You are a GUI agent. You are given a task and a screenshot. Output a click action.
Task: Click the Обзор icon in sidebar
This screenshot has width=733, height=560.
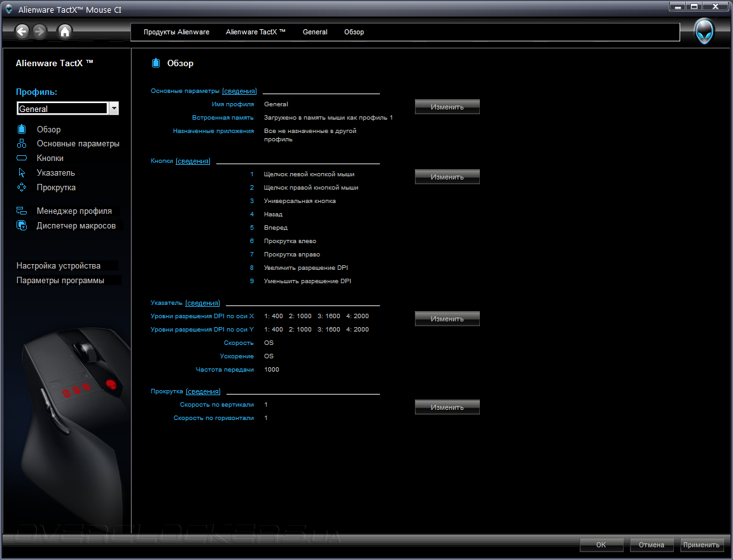click(22, 129)
